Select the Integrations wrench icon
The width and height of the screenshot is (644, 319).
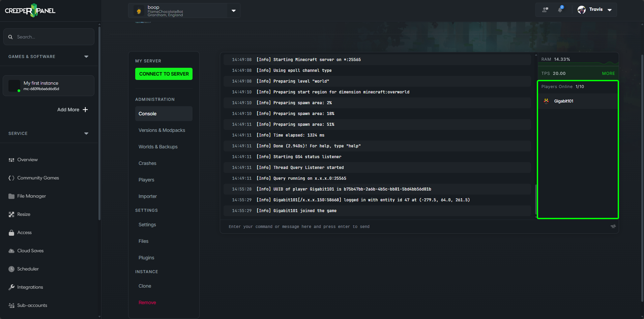(11, 287)
